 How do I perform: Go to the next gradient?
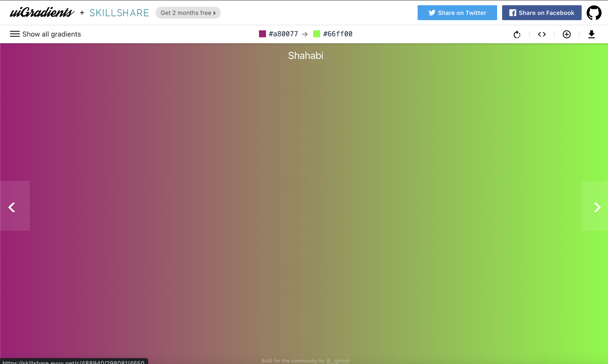595,206
